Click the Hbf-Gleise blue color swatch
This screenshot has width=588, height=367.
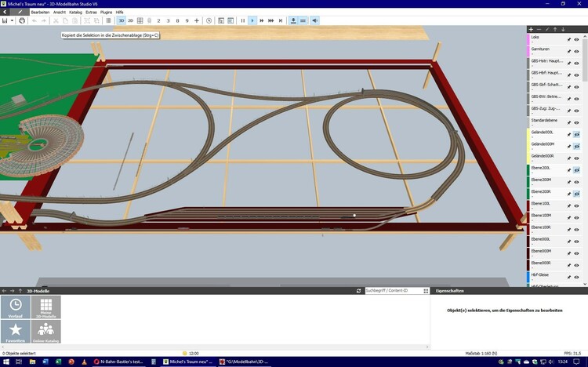coord(528,277)
